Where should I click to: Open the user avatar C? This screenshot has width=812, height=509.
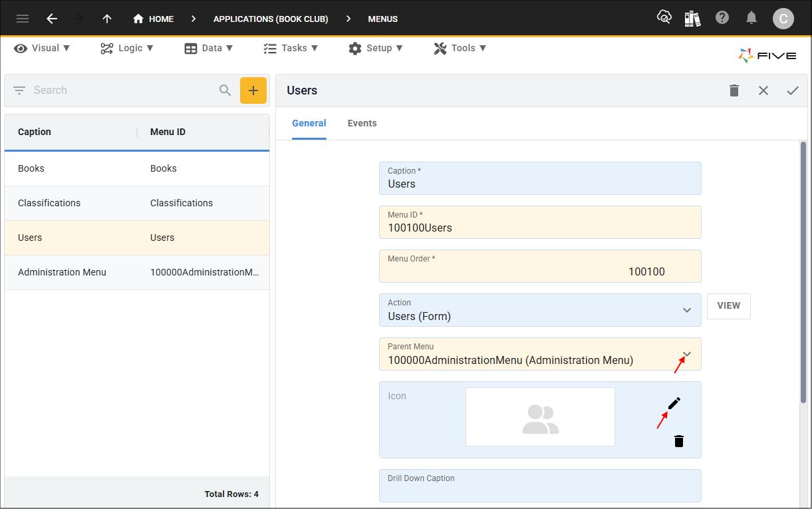(x=783, y=19)
